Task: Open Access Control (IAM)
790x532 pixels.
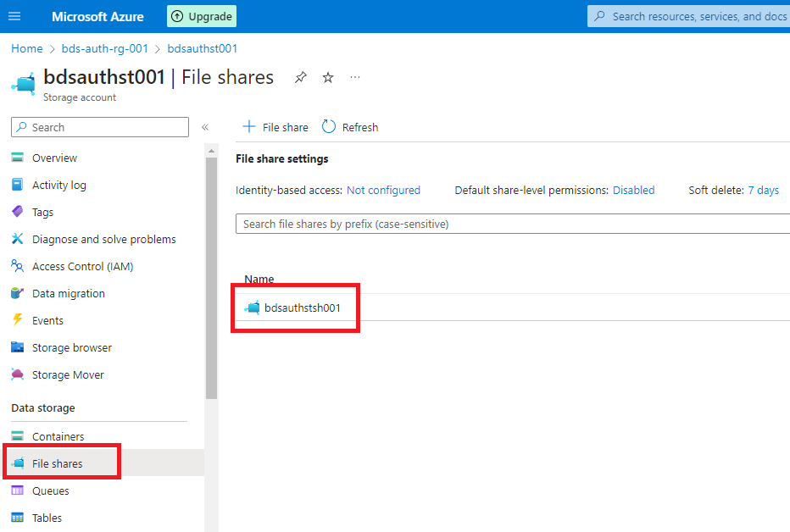Action: coord(82,267)
